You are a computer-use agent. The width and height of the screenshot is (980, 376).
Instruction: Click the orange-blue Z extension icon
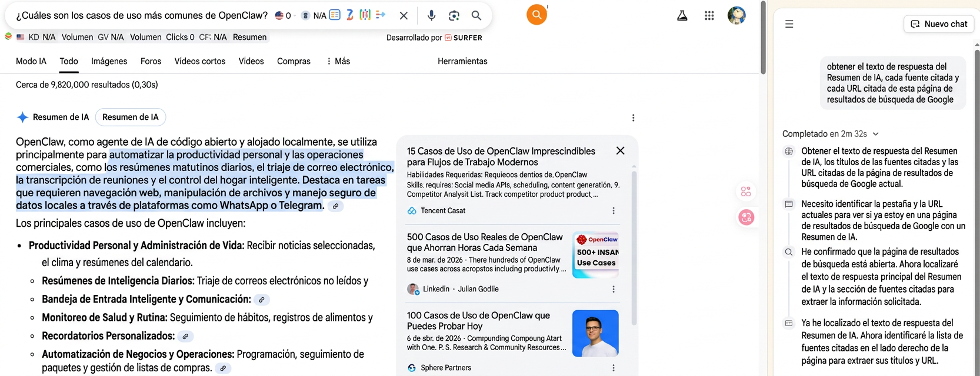(350, 15)
